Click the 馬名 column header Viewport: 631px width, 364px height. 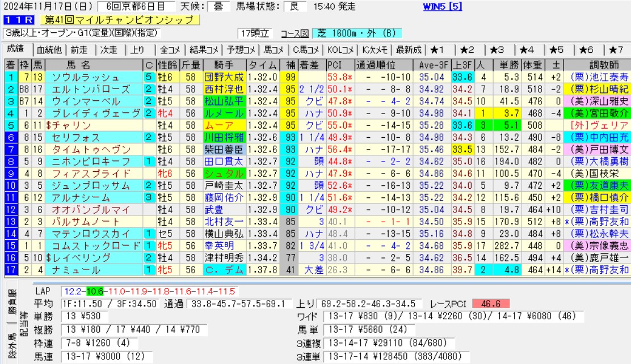point(78,65)
